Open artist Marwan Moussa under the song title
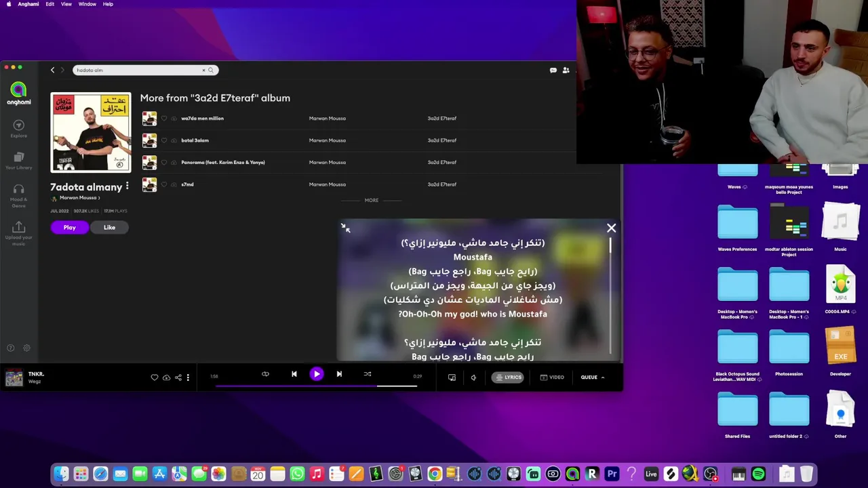The width and height of the screenshot is (868, 488). [78, 198]
